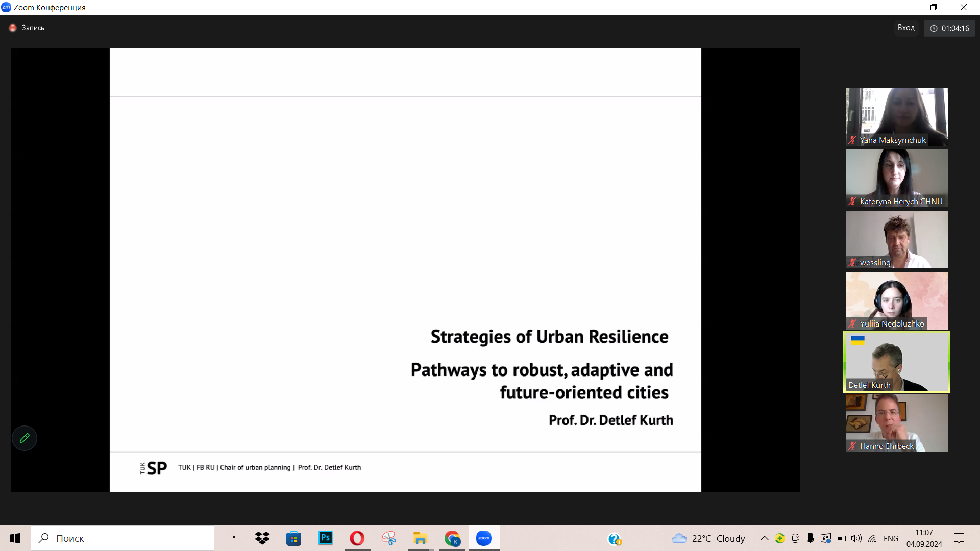The height and width of the screenshot is (551, 980).
Task: Click the red recording indicator icon
Action: (x=13, y=28)
